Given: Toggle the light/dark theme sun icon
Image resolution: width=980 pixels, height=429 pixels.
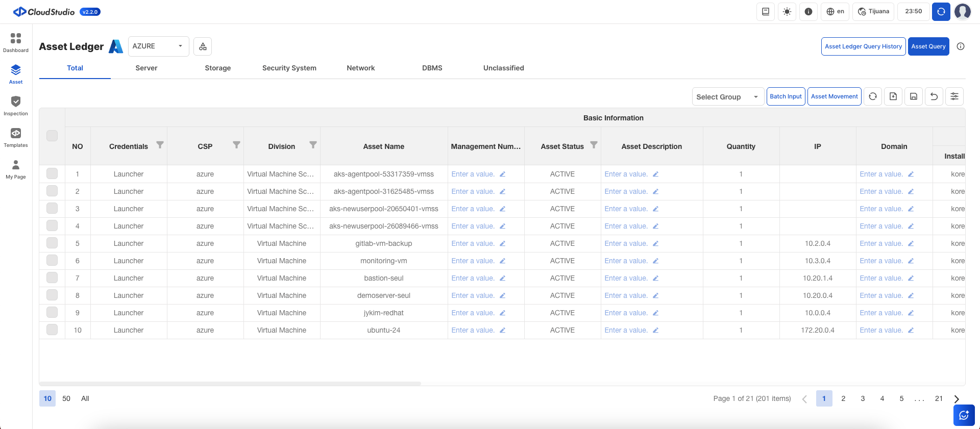Looking at the screenshot, I should [x=787, y=12].
